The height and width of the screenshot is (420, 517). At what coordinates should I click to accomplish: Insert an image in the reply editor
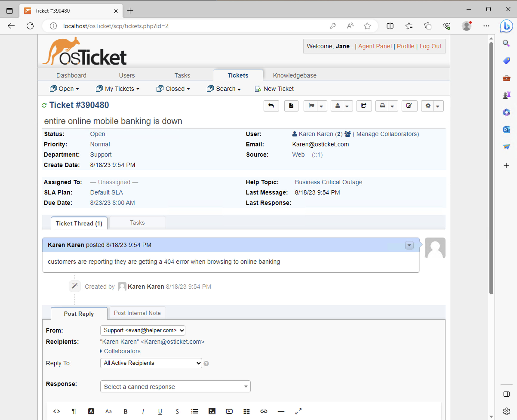212,411
